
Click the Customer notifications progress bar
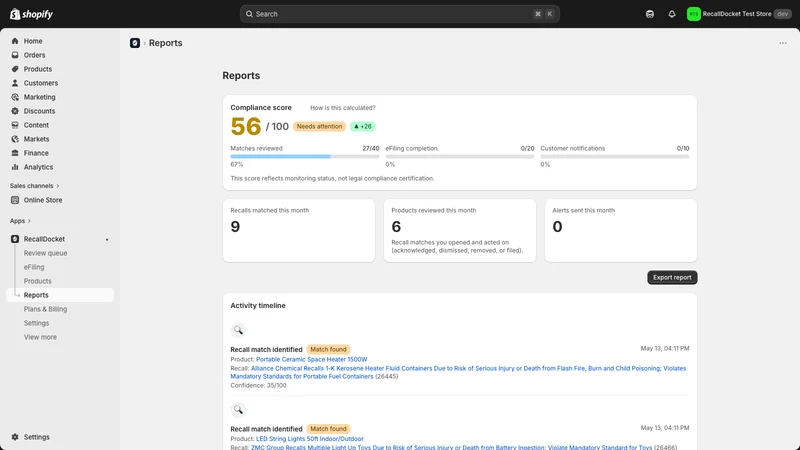[x=615, y=157]
